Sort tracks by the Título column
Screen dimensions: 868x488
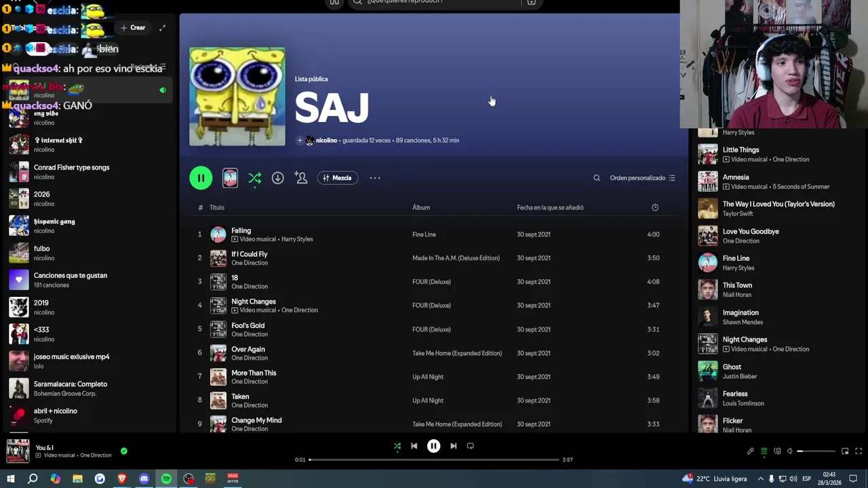point(216,207)
